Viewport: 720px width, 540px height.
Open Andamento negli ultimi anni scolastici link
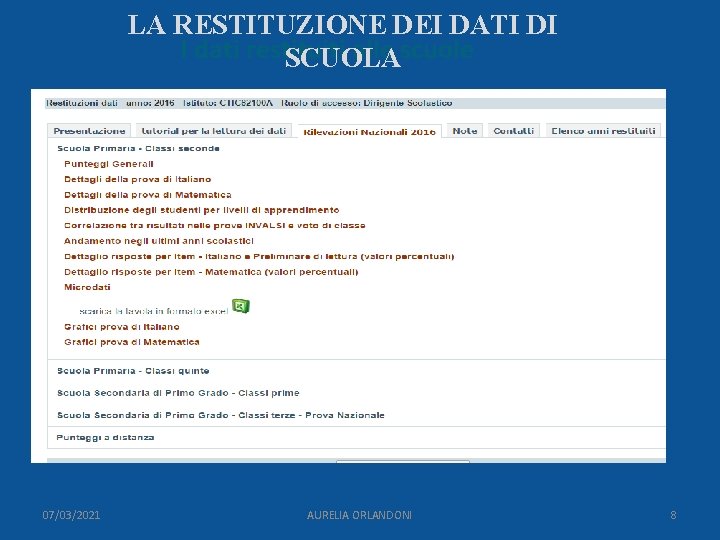click(x=159, y=241)
